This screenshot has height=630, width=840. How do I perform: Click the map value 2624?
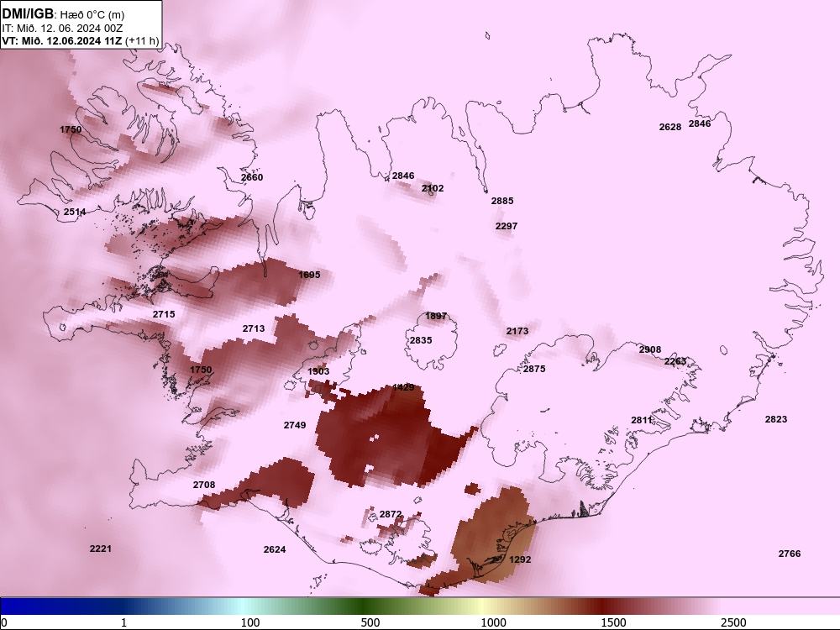(275, 549)
